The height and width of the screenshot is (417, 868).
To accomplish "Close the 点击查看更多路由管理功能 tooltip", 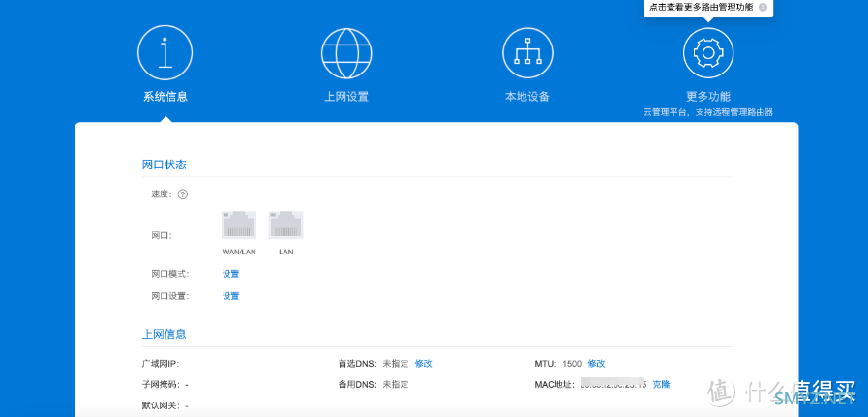I will click(763, 8).
